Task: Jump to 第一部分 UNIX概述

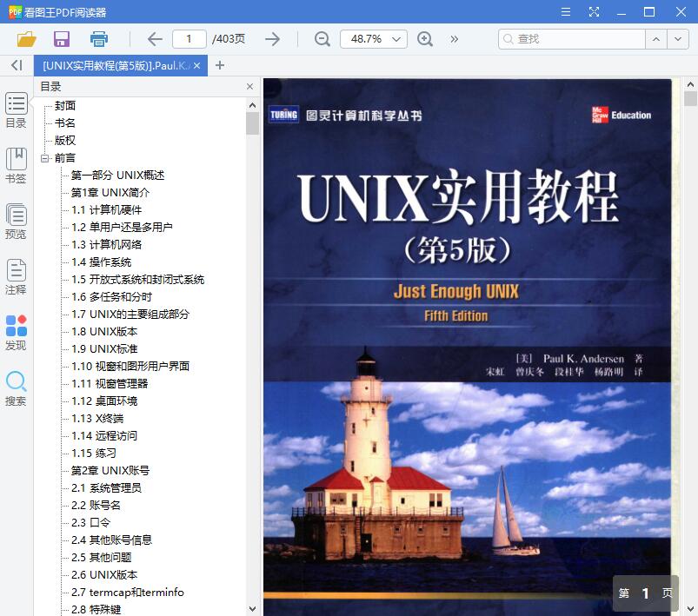Action: tap(117, 175)
